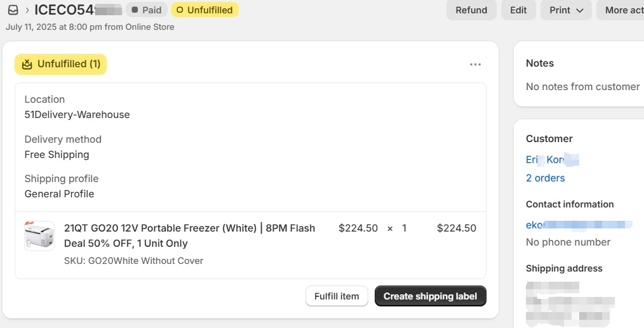Open the customer's 2 orders link
The image size is (644, 328).
pos(545,178)
